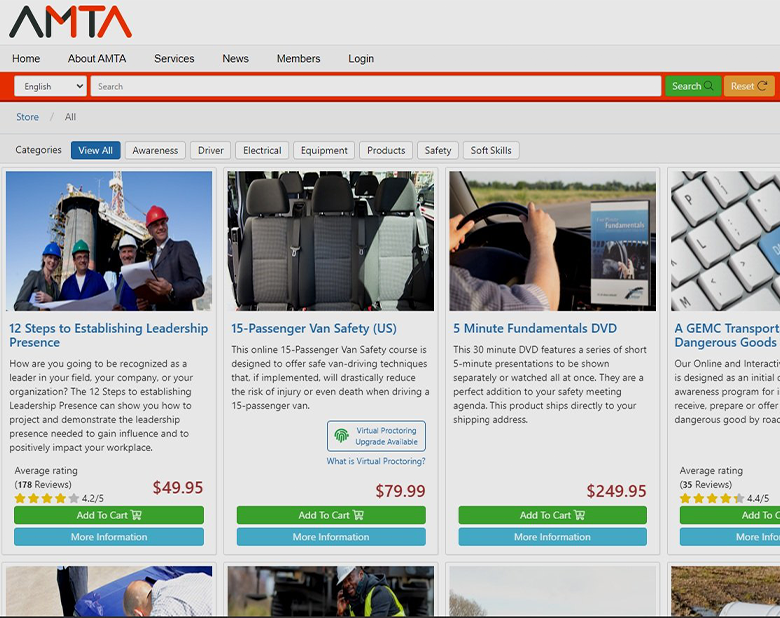This screenshot has width=780, height=618.
Task: Select the Awareness category filter
Action: click(155, 151)
